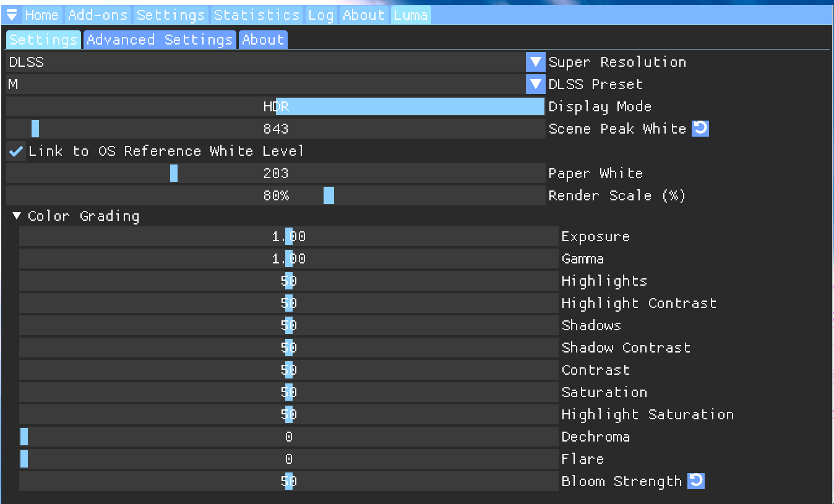Click the Bloom Strength label
This screenshot has width=834, height=504.
click(x=622, y=481)
